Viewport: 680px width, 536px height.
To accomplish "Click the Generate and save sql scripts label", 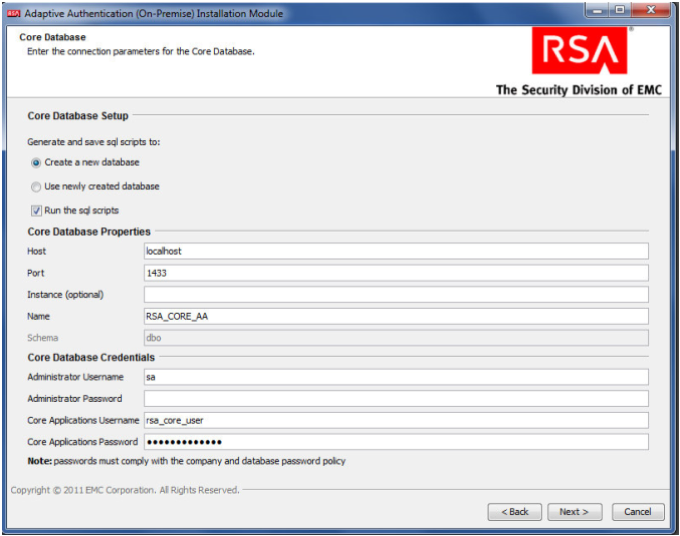I will [94, 142].
